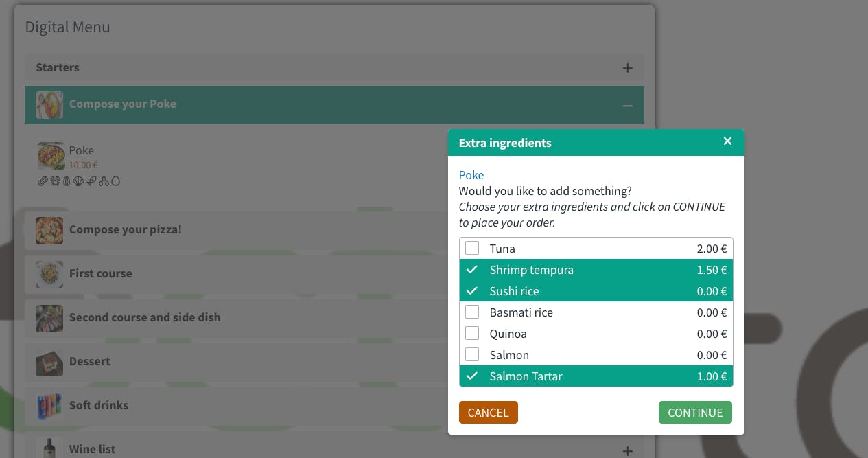Click the pizza category thumbnail

tap(49, 231)
